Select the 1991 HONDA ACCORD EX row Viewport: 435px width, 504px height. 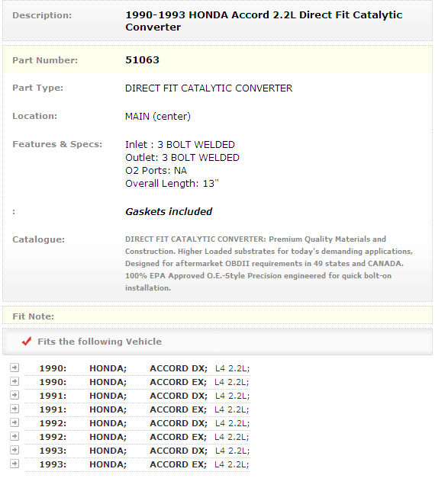[137, 409]
